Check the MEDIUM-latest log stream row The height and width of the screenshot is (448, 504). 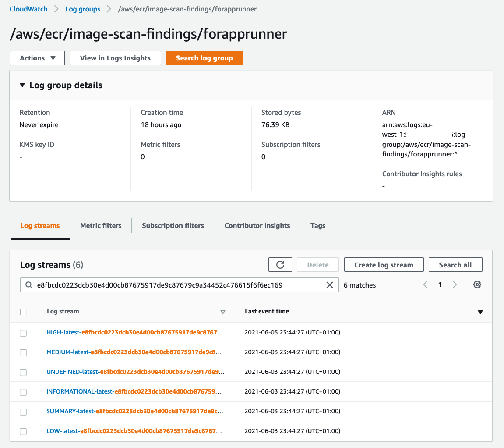[x=23, y=353]
